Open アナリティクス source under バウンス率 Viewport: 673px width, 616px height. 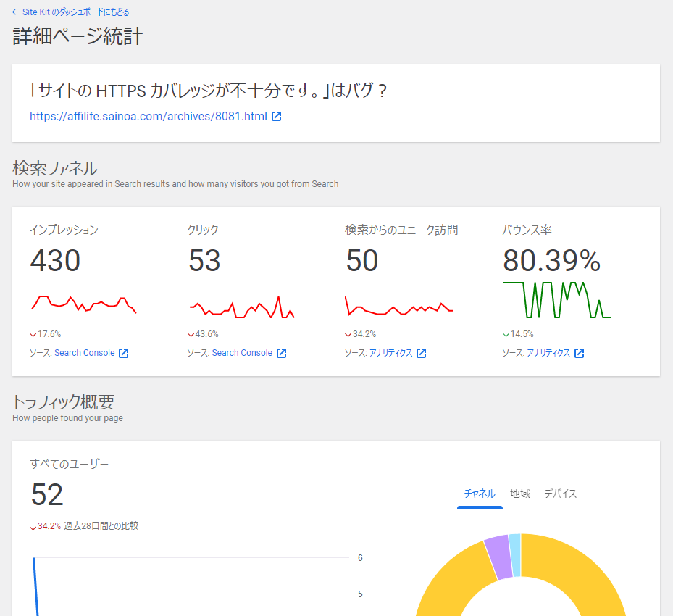tap(548, 353)
